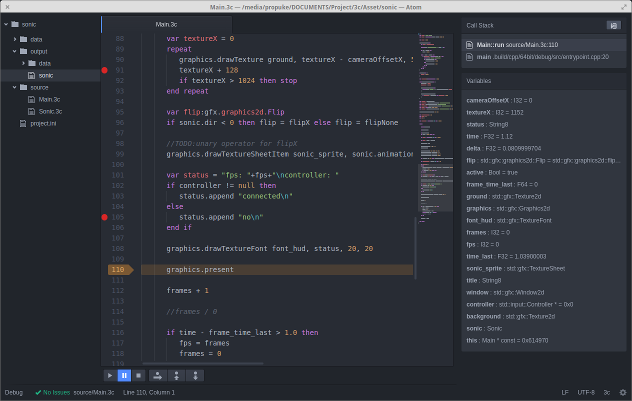Open go-to-line via Line 110, Column 1
Viewport: 632px width, 401px height.
tap(149, 393)
